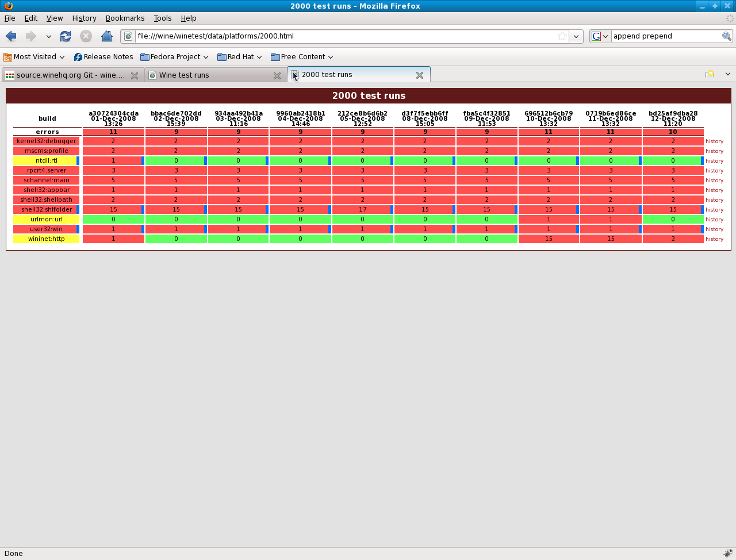Open the Most Visited bookmarks folder
736x560 pixels.
34,57
